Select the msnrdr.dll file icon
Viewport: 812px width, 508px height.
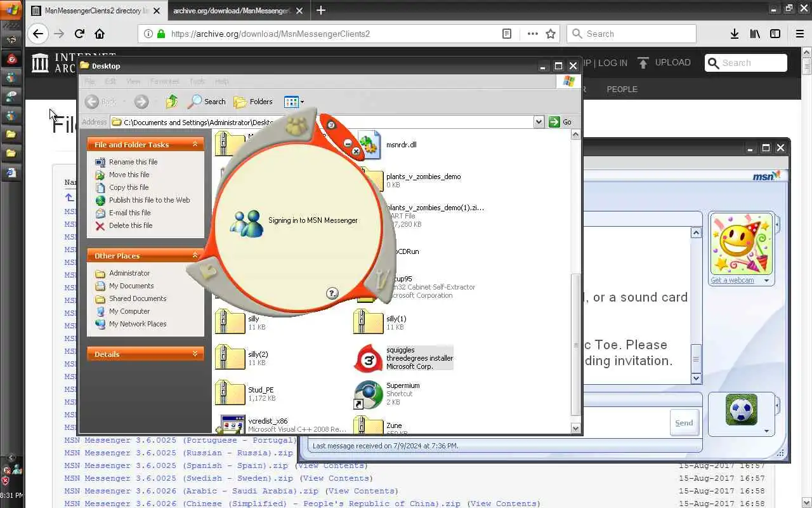pos(369,145)
